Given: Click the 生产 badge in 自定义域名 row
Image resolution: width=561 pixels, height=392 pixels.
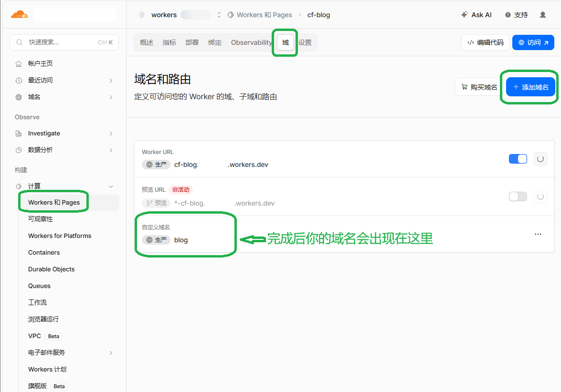Looking at the screenshot, I should [x=156, y=240].
